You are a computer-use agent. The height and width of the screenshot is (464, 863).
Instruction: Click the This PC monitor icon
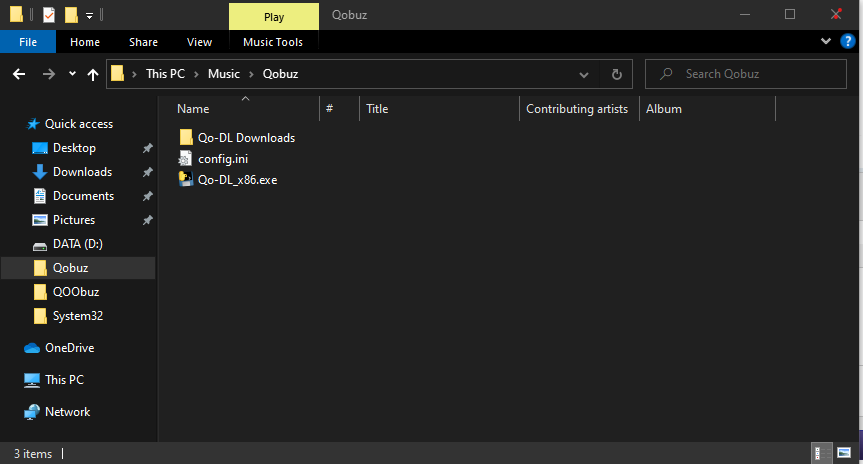tap(32, 380)
